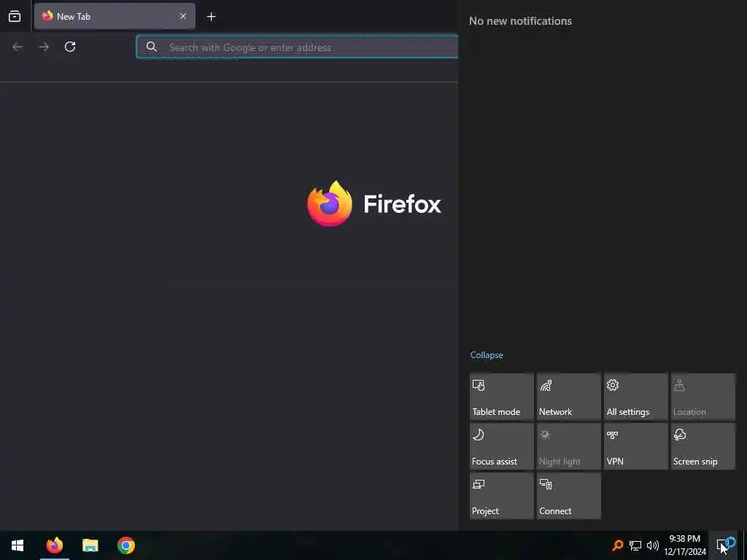Launch Google Chrome from the taskbar
The width and height of the screenshot is (747, 560).
[126, 545]
